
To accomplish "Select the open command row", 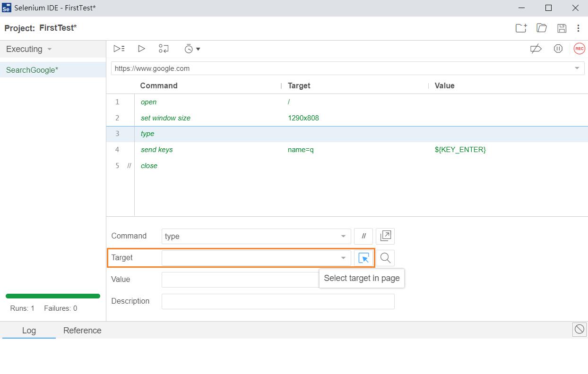I will click(x=347, y=102).
